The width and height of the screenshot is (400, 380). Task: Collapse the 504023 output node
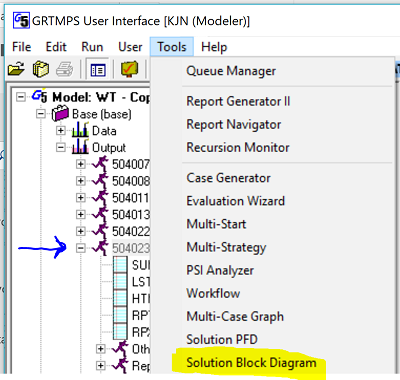point(80,248)
